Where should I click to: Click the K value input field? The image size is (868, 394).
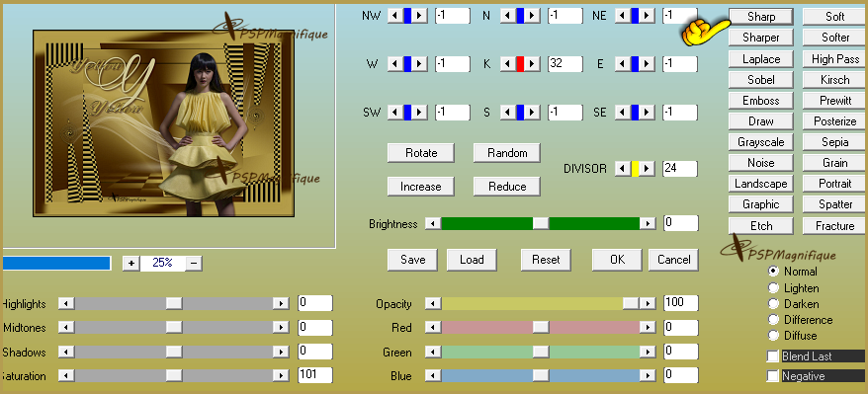564,63
